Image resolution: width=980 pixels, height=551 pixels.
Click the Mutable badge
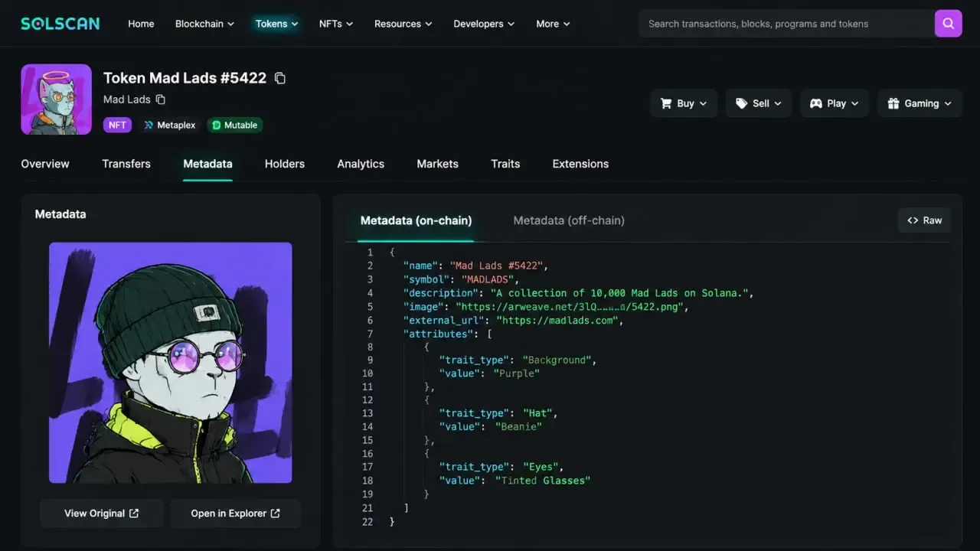(x=234, y=125)
